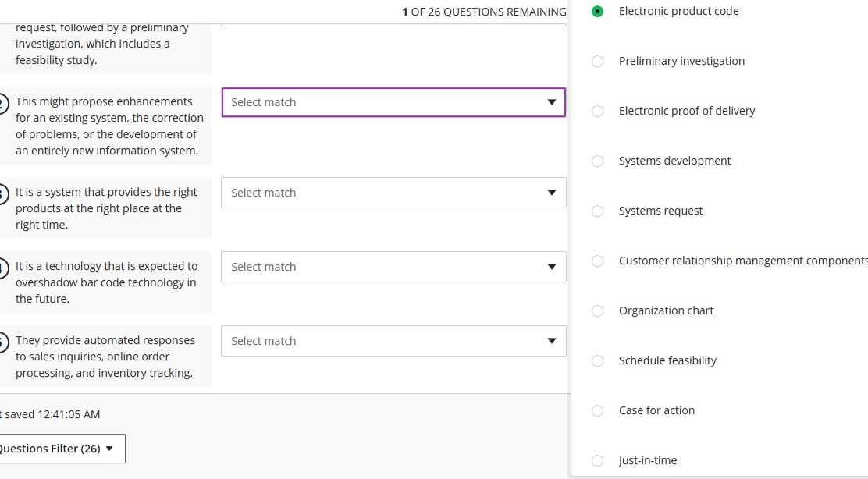Pick the Systems development radio option

click(597, 161)
